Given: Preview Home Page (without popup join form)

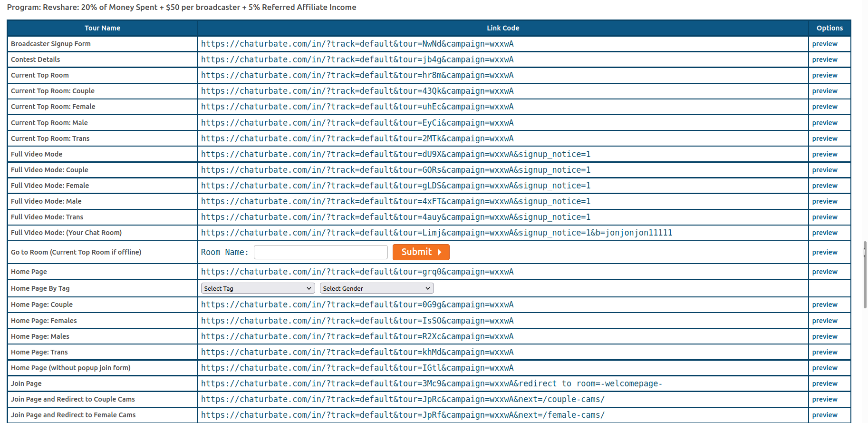Looking at the screenshot, I should point(824,368).
